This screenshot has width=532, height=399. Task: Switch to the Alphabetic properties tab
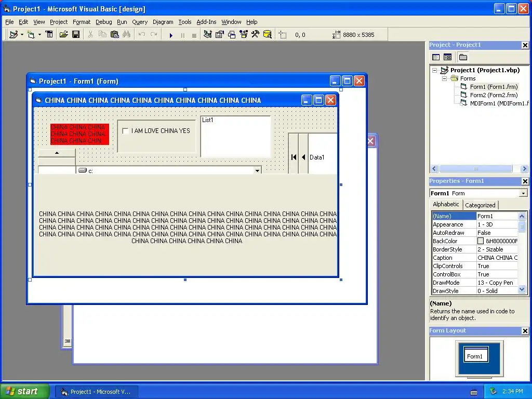(446, 204)
